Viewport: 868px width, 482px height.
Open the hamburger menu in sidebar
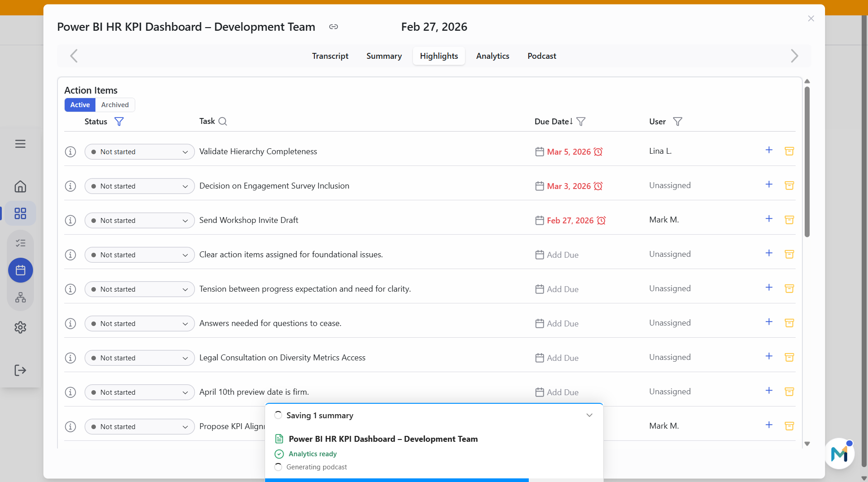click(20, 144)
